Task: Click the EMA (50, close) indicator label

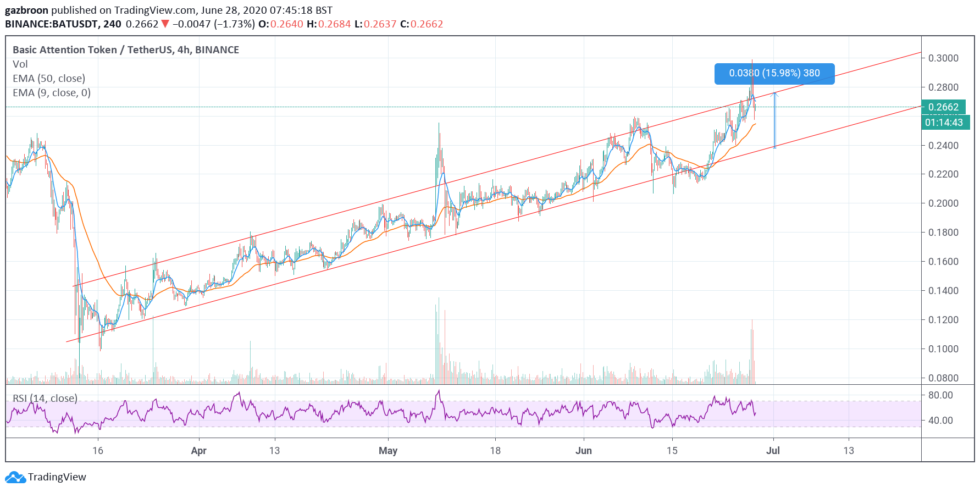Action: click(x=49, y=78)
